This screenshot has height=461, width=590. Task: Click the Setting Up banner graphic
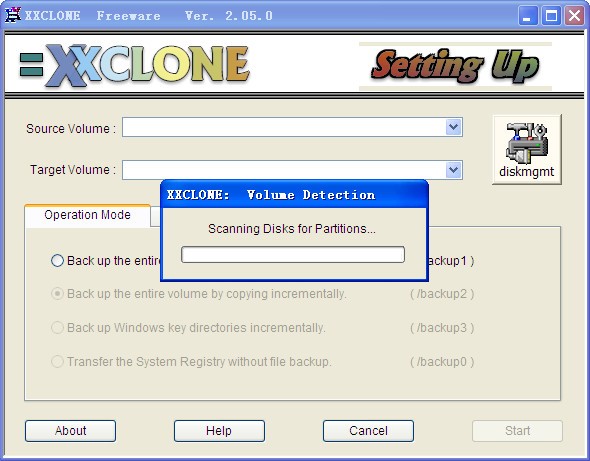tap(455, 66)
